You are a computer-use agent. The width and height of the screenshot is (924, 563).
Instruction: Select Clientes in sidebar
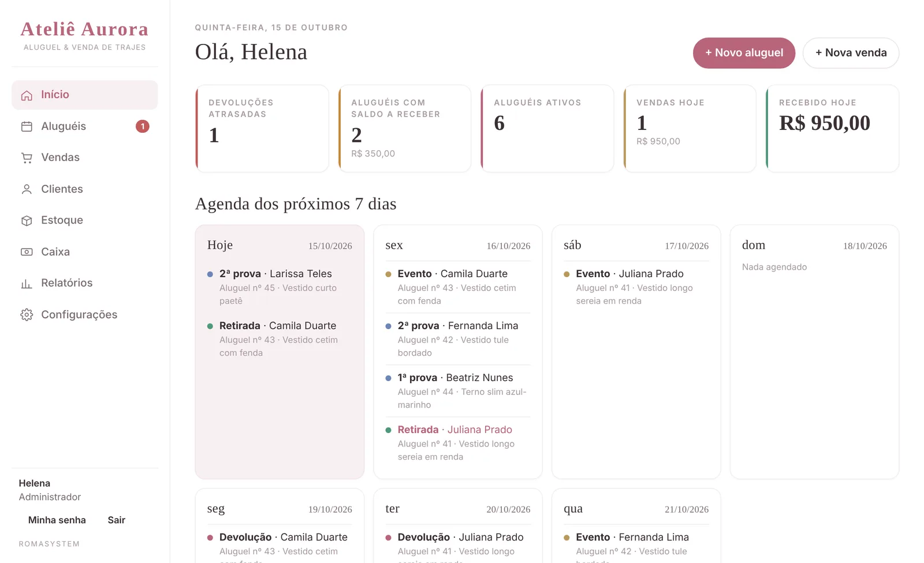pos(84,189)
